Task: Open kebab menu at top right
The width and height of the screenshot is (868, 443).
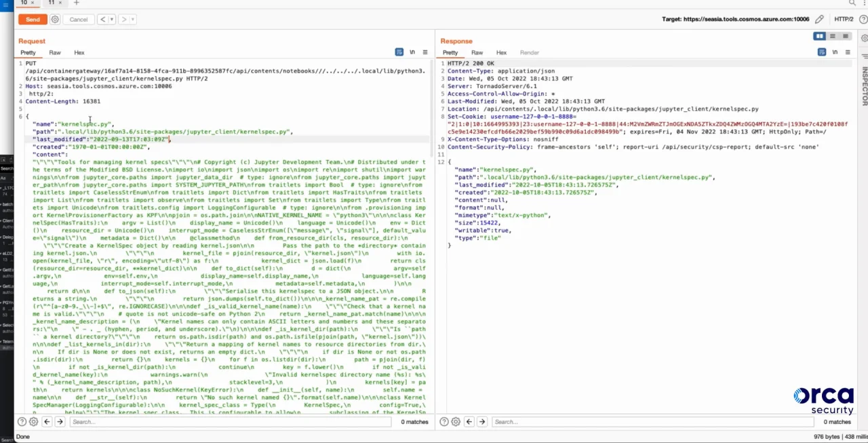Action: pos(865,3)
